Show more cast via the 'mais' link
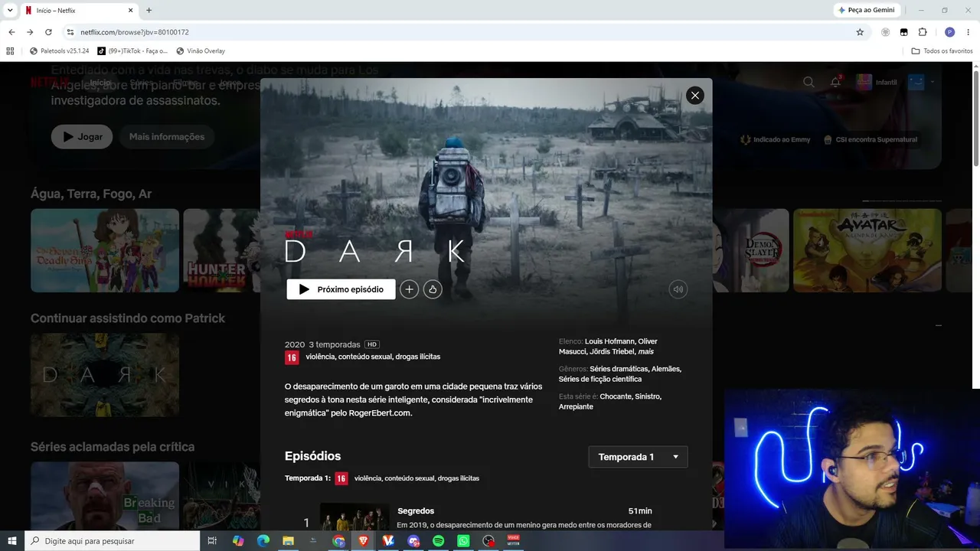The height and width of the screenshot is (551, 980). 645,352
